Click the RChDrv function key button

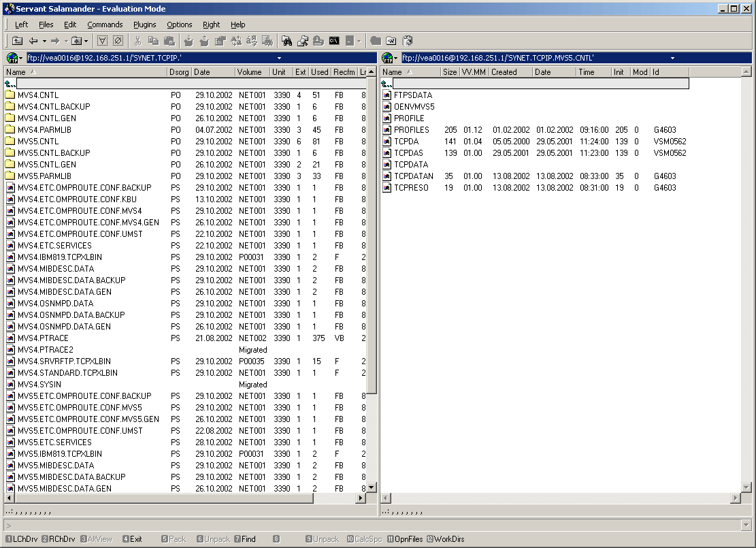[59, 539]
